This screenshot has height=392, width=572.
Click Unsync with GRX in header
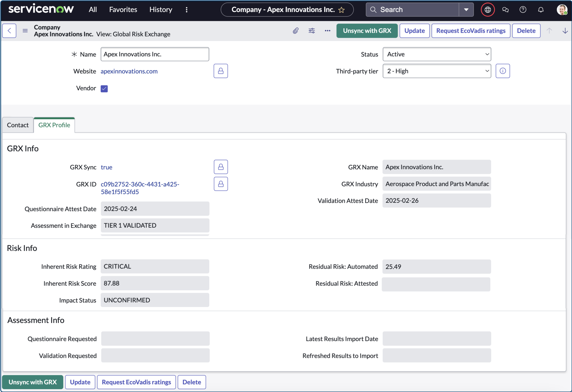(367, 31)
